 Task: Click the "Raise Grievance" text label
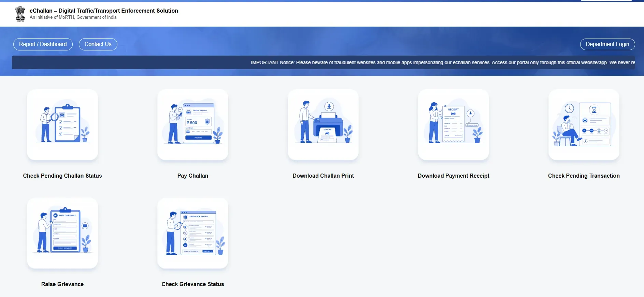pyautogui.click(x=62, y=284)
